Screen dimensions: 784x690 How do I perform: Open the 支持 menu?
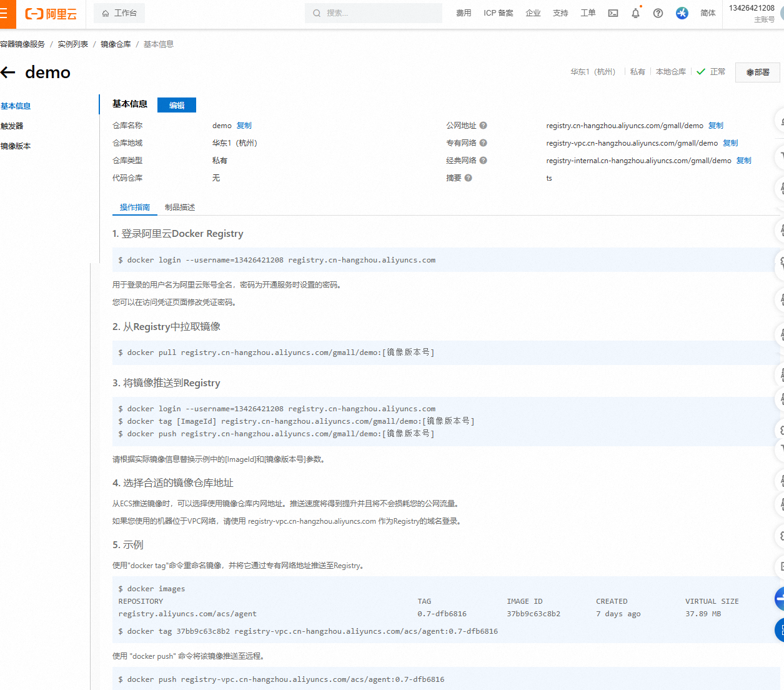pos(561,13)
